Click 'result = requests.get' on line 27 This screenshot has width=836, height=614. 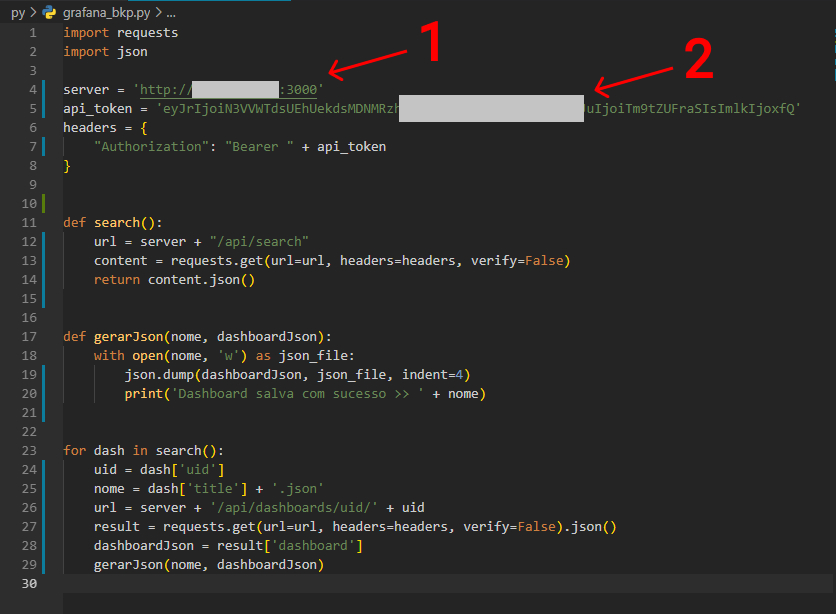[x=174, y=527]
